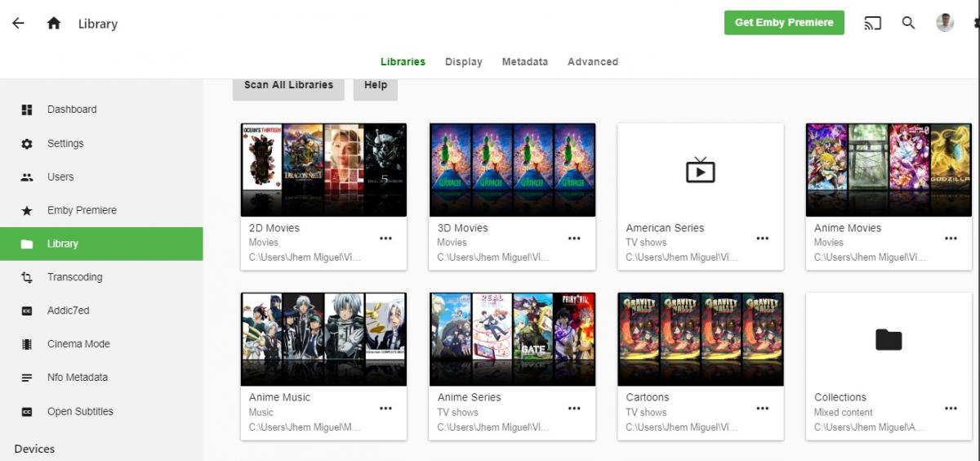Open Dashboard from the sidebar
Screen dimensions: 980x461
(x=101, y=110)
